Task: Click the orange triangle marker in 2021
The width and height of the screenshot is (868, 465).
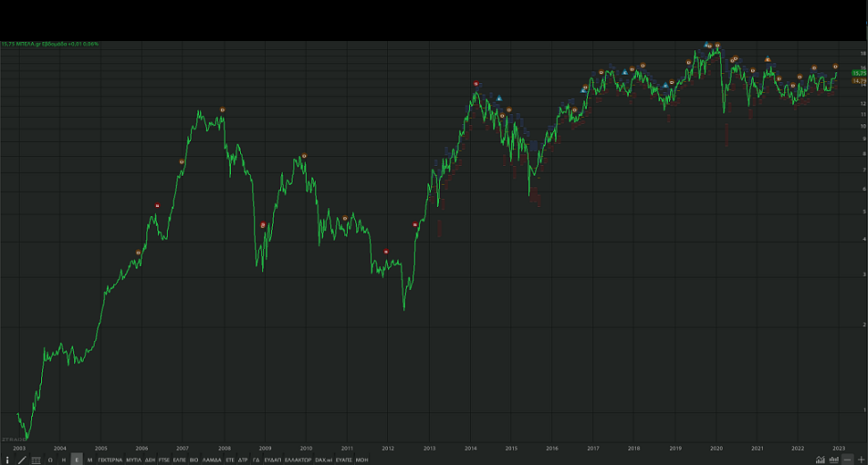Action: (768, 59)
